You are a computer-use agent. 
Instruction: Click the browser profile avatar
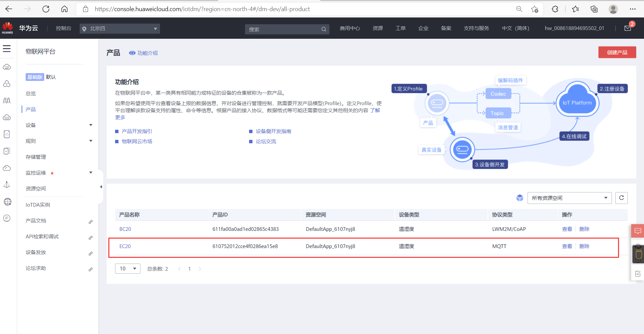click(x=613, y=9)
